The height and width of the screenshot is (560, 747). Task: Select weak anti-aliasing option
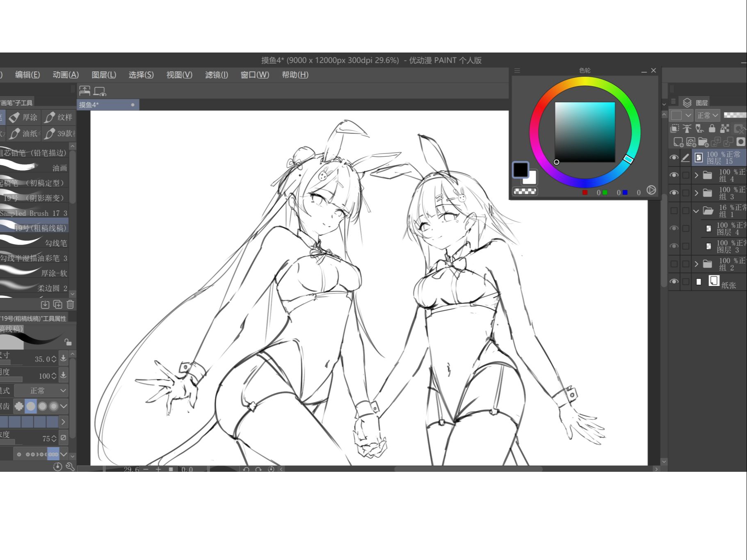click(31, 406)
